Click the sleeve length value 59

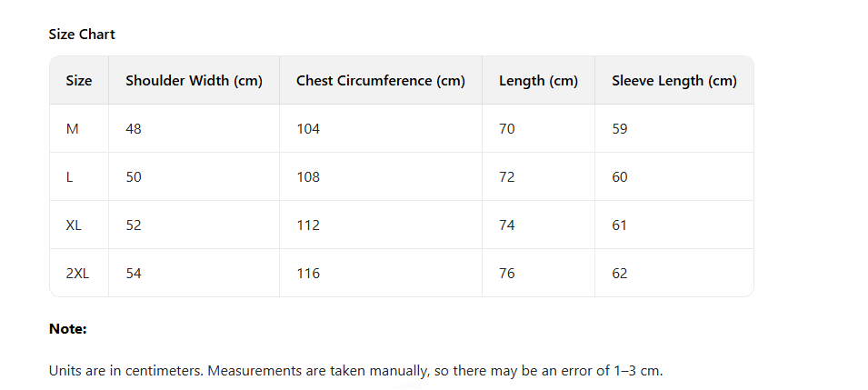(620, 129)
